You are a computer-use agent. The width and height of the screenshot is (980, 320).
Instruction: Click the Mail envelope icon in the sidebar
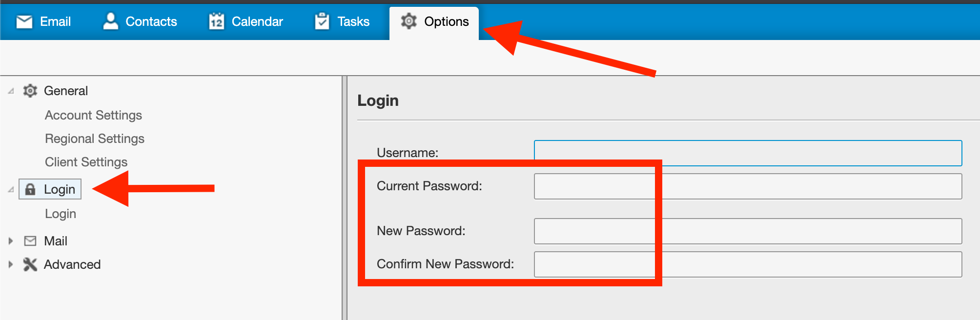(x=30, y=241)
